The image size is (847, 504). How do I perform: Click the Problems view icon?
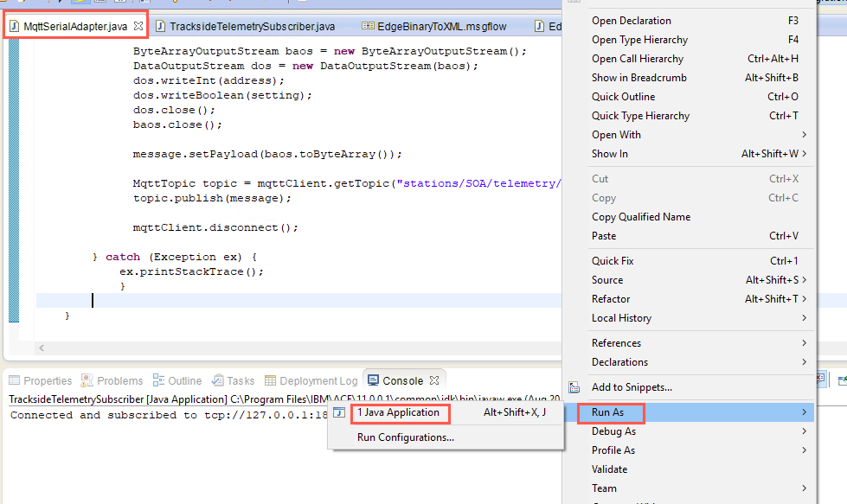click(87, 380)
